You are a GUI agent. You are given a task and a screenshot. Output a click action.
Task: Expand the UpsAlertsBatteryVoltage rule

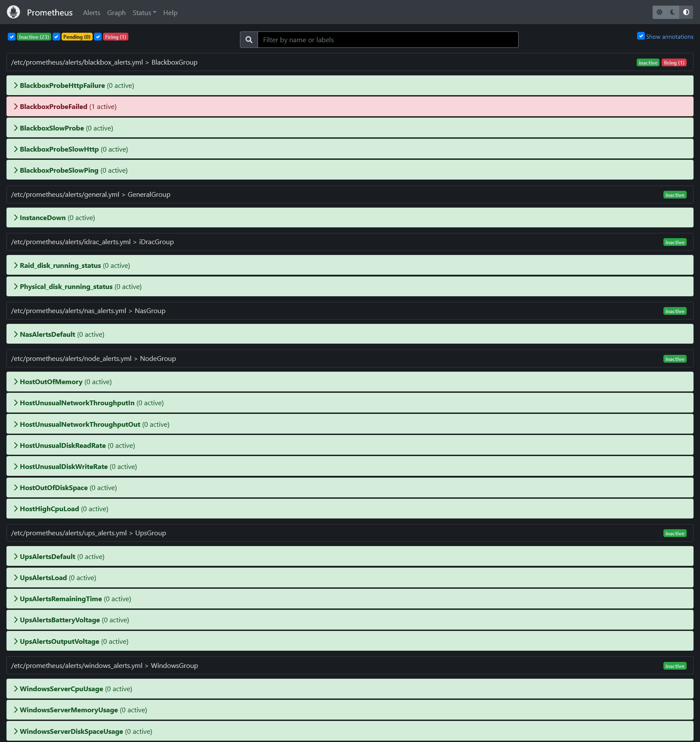(x=59, y=620)
